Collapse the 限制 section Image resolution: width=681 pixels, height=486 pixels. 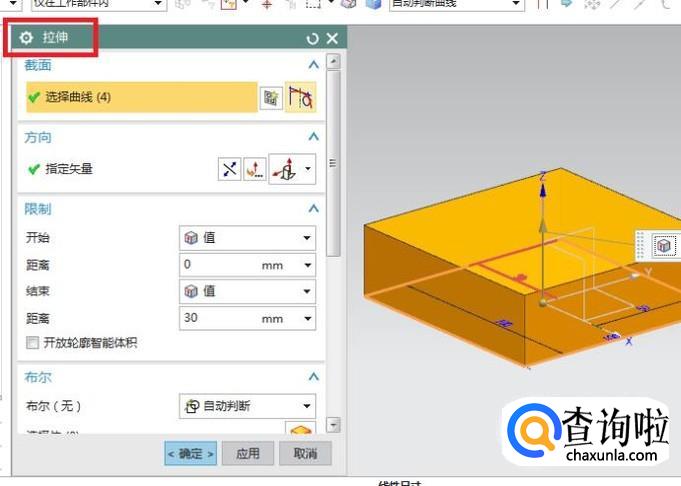tap(313, 209)
